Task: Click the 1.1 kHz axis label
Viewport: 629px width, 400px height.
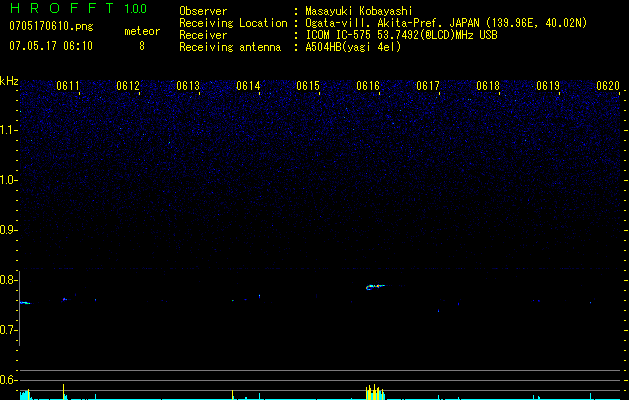Action: 9,130
